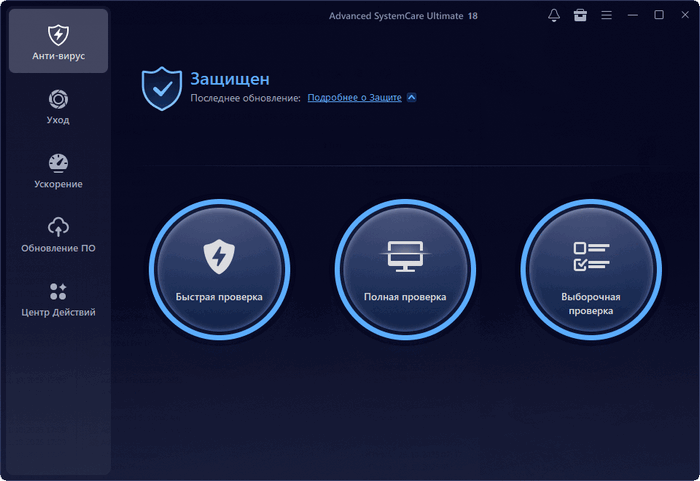Open the hamburger options menu
The image size is (700, 481).
pos(606,15)
